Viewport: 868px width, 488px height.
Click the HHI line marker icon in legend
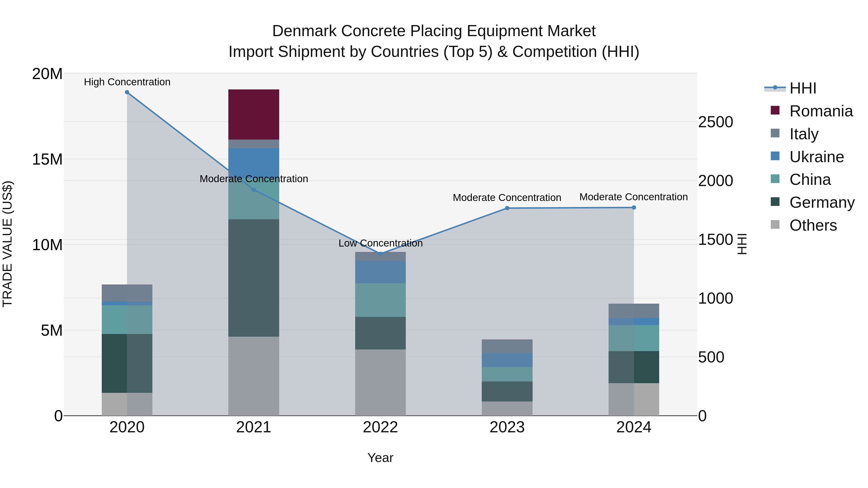coord(775,87)
